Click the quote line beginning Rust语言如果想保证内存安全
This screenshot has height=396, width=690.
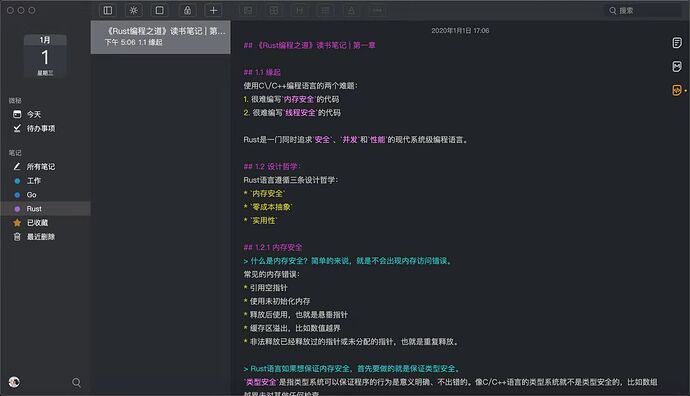[x=352, y=369]
